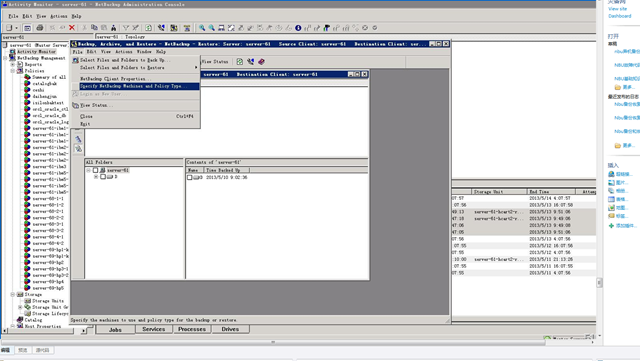The width and height of the screenshot is (640, 361).
Task: Click the Dashboard link in sidebar
Action: pyautogui.click(x=620, y=16)
